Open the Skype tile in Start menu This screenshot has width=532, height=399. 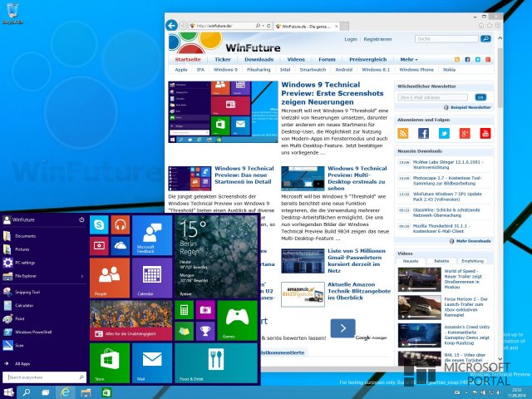coord(99,224)
